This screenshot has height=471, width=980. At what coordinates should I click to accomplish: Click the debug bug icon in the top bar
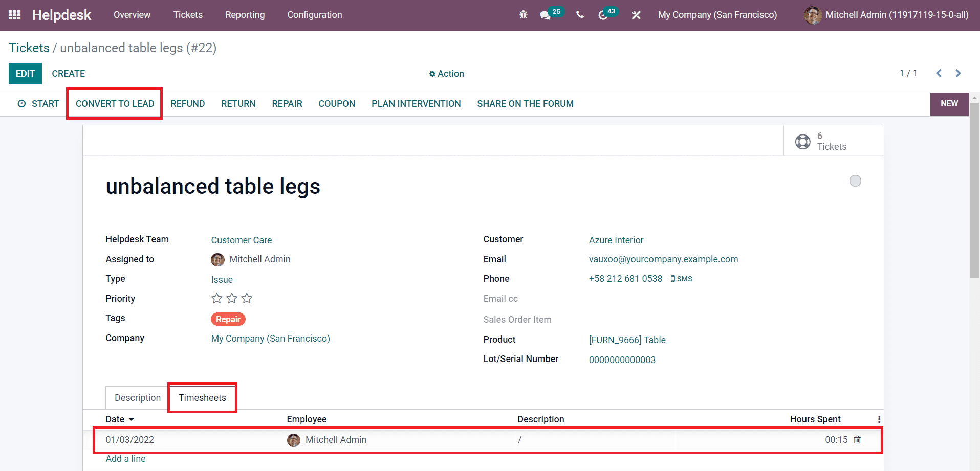click(x=523, y=15)
